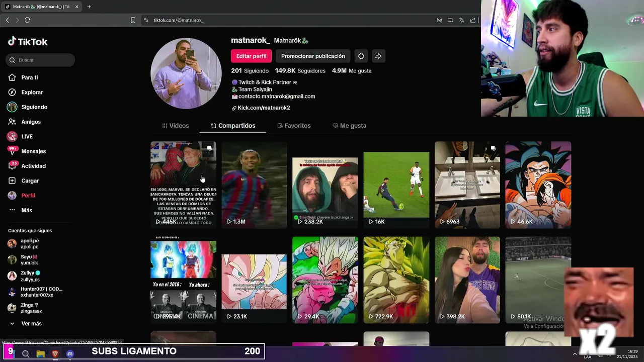Go back in browser history
The width and height of the screenshot is (644, 362).
[x=7, y=20]
